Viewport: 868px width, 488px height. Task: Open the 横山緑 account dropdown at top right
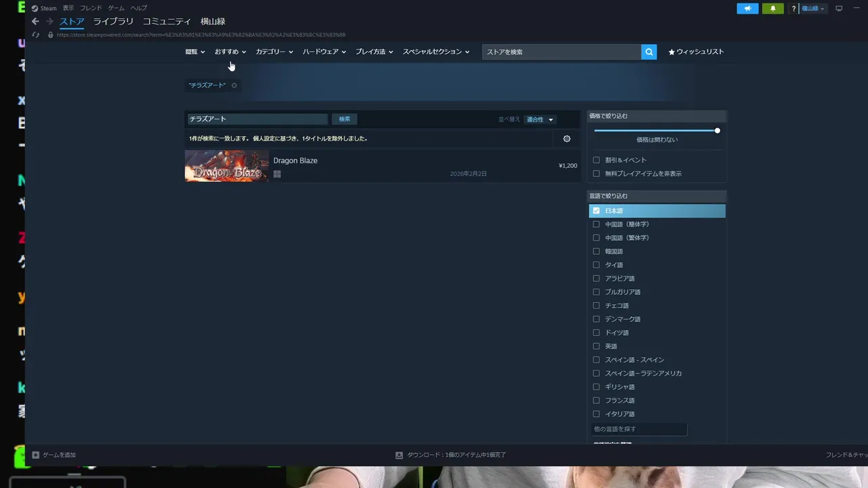click(813, 8)
